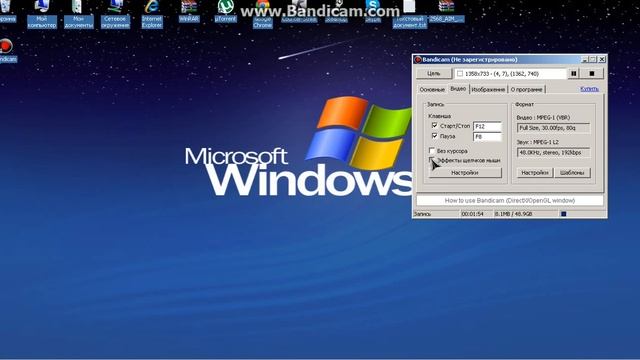640x360 pixels.
Task: Launch Internet Explorer from the desktop
Action: point(152,14)
